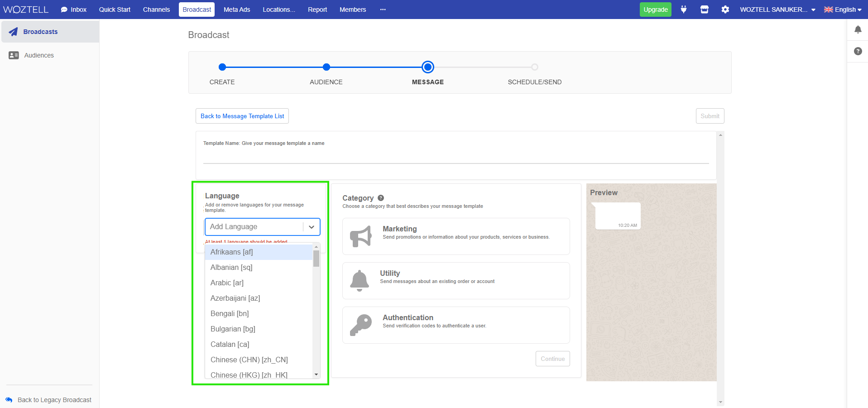The width and height of the screenshot is (868, 408).
Task: Expand the Add Language dropdown arrow
Action: (312, 227)
